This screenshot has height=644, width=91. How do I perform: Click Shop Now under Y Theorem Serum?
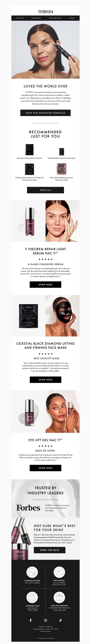(45, 285)
